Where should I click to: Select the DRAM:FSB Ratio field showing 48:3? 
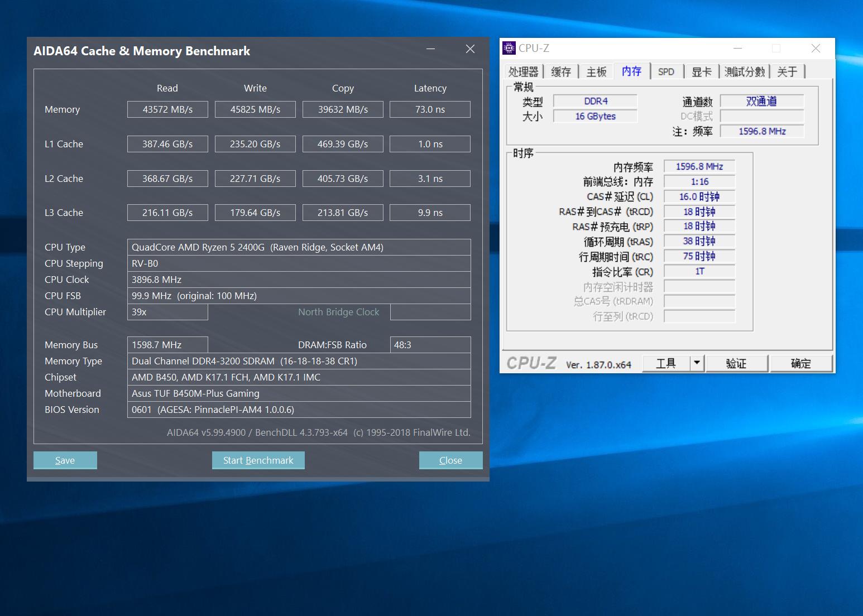coord(430,344)
